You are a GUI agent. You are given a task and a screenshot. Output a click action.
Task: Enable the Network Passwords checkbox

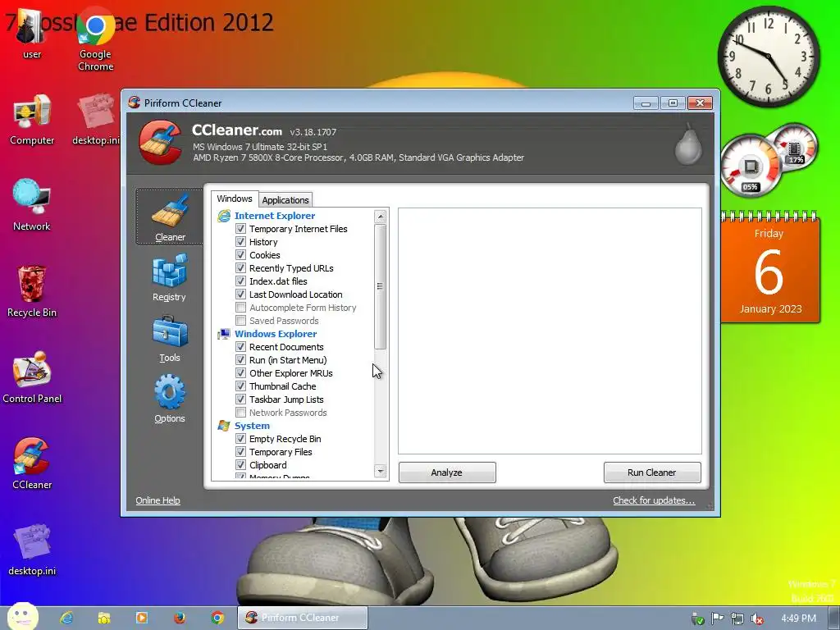[240, 413]
